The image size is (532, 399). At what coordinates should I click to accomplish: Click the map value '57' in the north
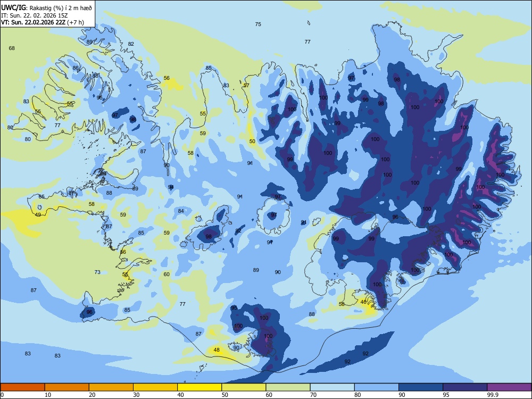click(246, 85)
